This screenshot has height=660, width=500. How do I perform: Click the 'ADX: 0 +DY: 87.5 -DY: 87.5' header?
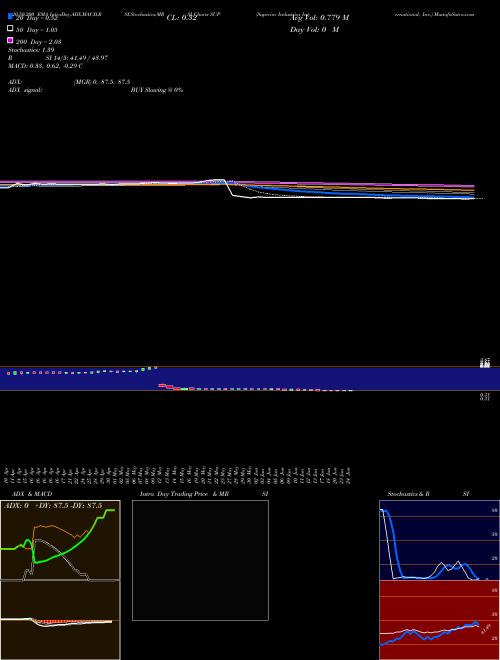click(53, 506)
